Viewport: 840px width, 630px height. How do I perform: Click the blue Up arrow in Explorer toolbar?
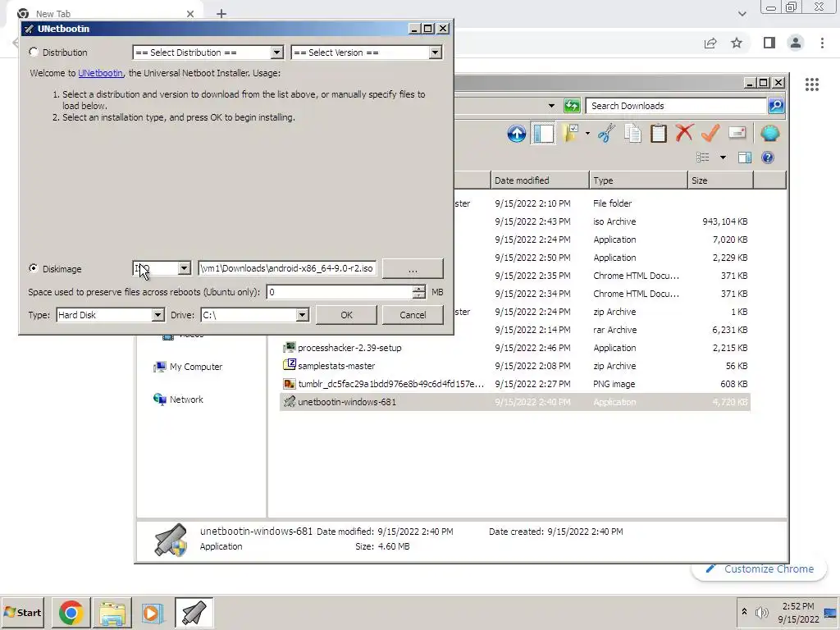[517, 134]
